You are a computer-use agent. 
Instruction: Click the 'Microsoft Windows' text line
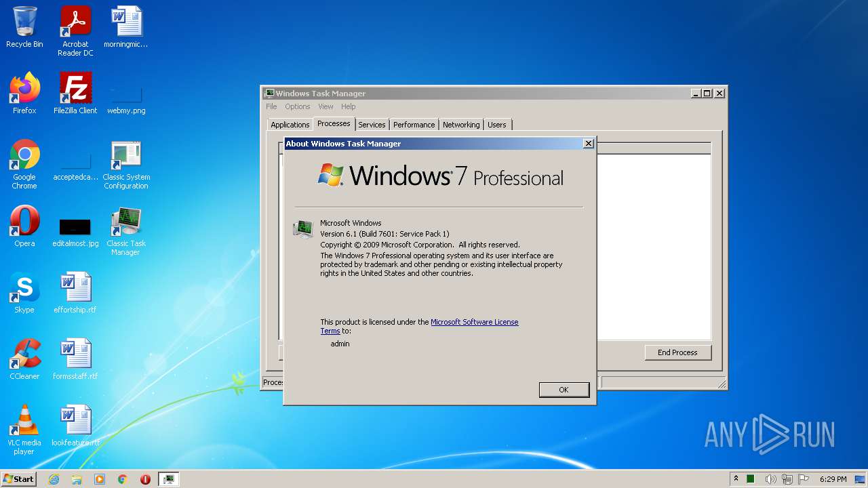351,223
